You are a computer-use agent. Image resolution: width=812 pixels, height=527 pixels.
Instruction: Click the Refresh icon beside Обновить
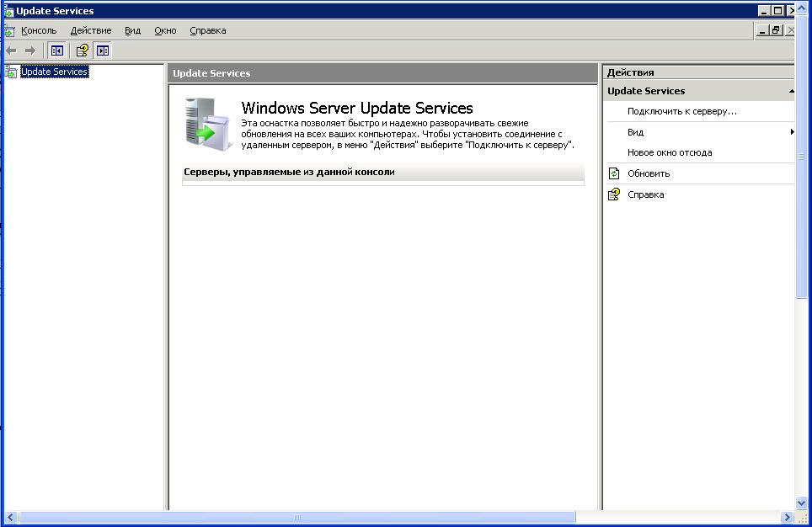[x=614, y=173]
